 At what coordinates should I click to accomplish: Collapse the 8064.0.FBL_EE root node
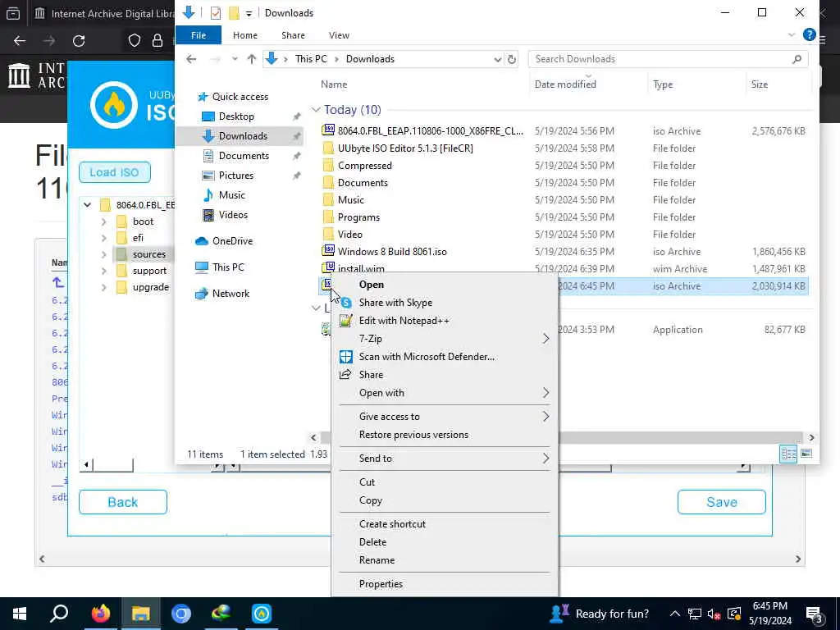pyautogui.click(x=87, y=204)
